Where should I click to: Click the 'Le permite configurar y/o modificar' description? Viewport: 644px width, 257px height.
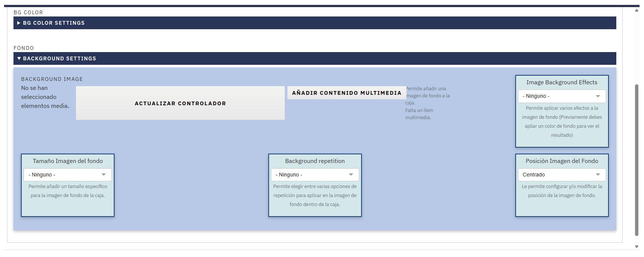coord(562,191)
